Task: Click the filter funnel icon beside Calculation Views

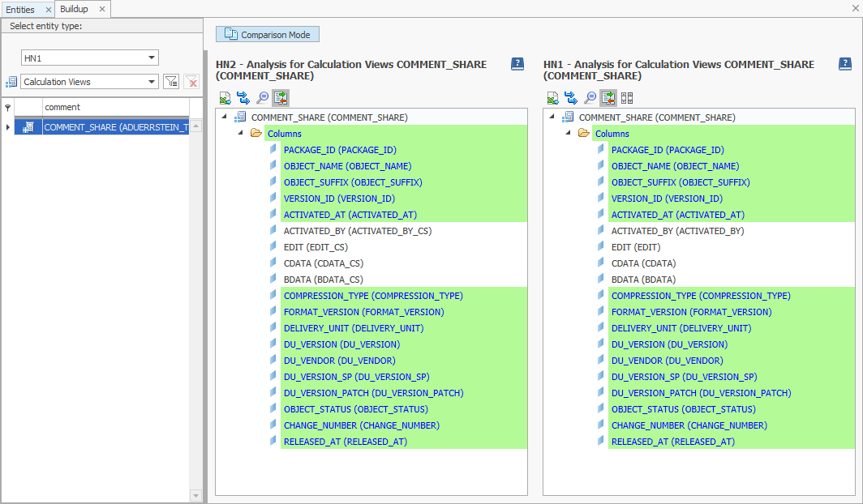Action: tap(171, 81)
